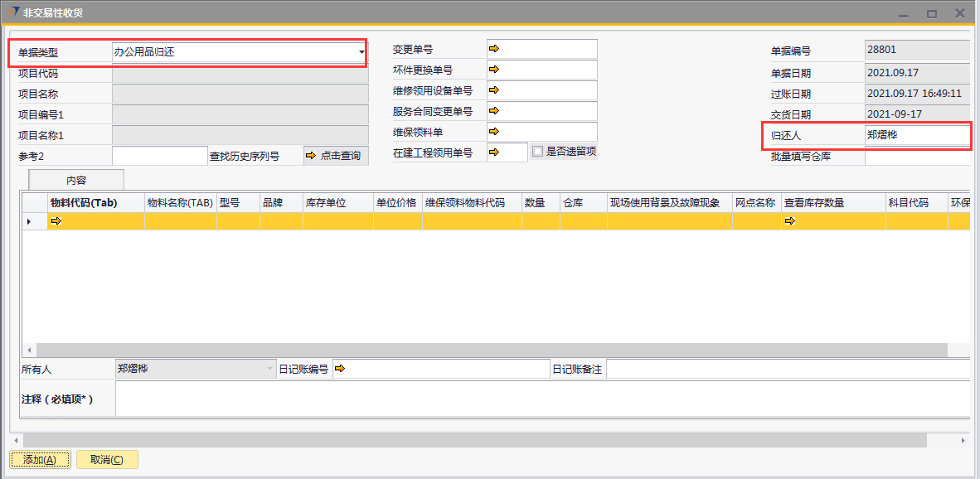Click arrow icon in 服务合同变更单号 field
The height and width of the screenshot is (479, 980).
(494, 111)
